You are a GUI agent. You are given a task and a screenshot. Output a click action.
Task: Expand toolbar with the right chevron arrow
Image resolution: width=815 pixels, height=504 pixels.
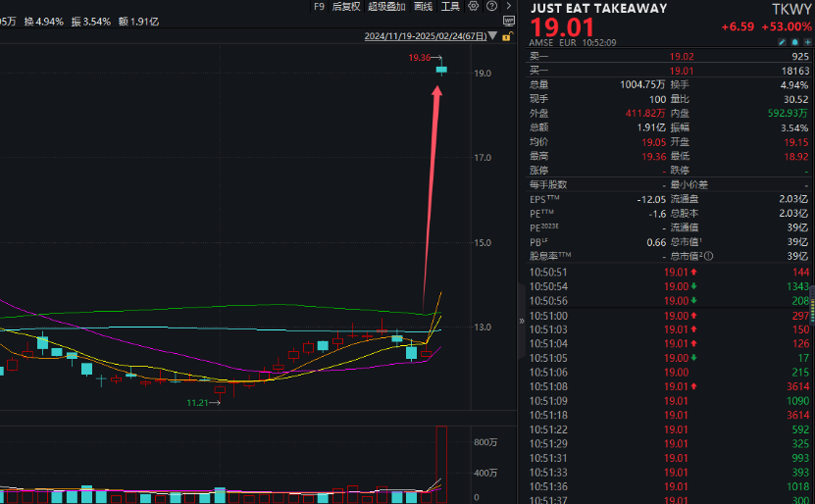click(507, 7)
